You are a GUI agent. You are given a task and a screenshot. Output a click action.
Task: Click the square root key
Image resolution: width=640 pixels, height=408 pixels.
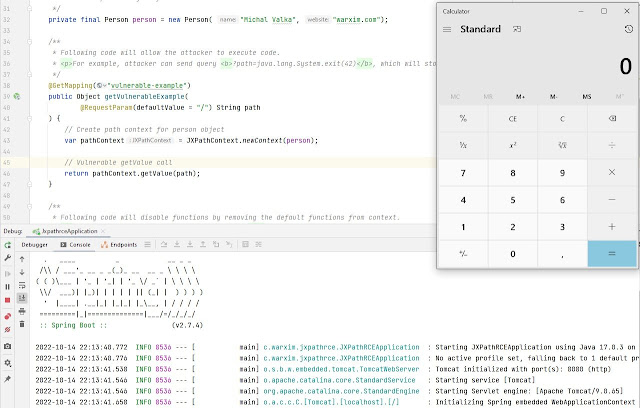tap(562, 145)
